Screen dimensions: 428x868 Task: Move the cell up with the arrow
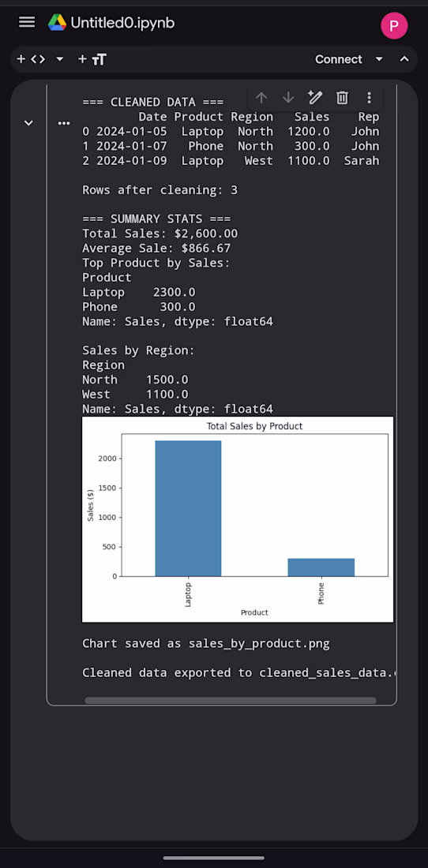click(261, 98)
